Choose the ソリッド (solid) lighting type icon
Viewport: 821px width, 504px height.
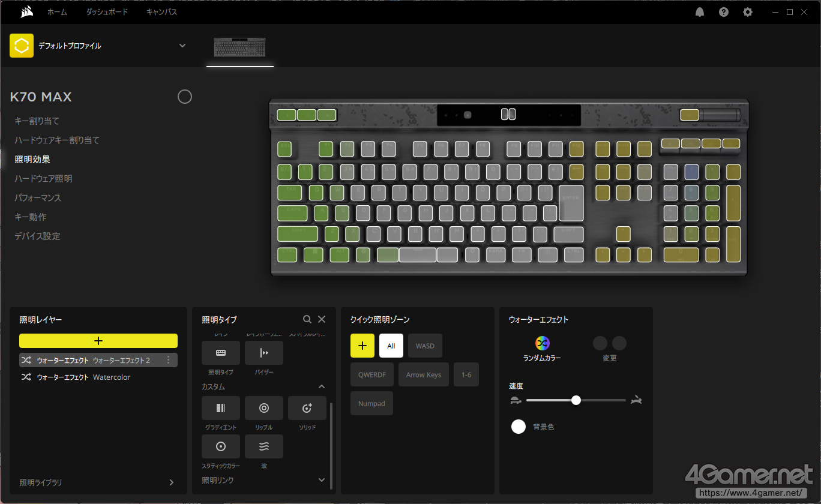click(307, 408)
